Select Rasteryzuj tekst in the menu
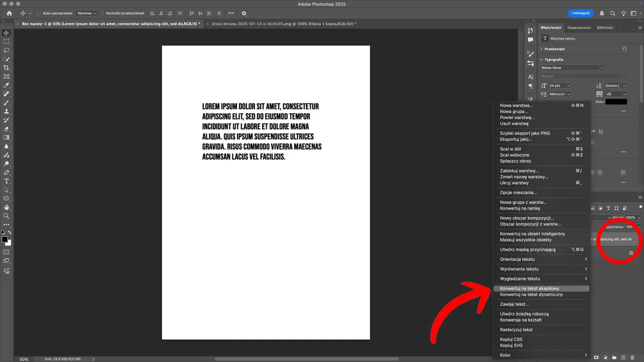This screenshot has height=362, width=644. 516,329
